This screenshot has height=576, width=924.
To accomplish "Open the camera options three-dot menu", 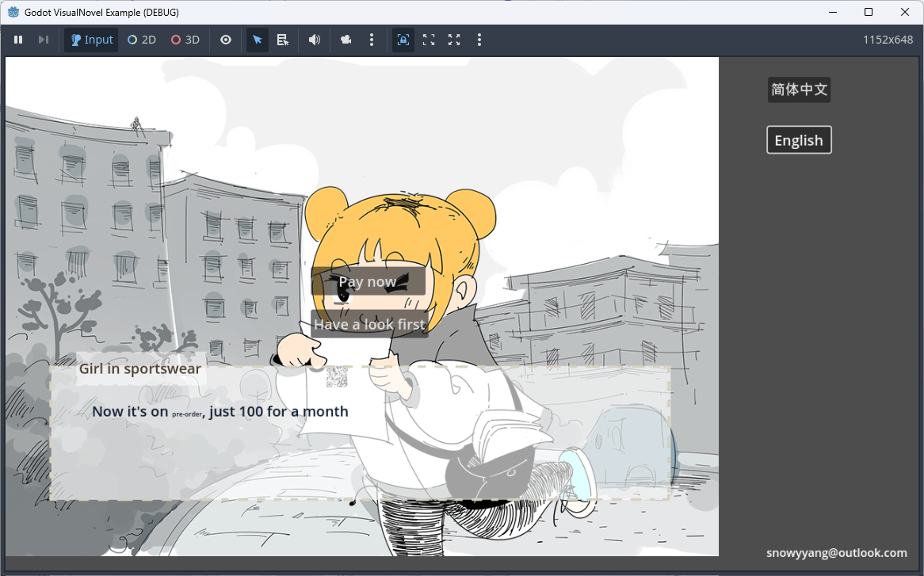I will pos(372,40).
